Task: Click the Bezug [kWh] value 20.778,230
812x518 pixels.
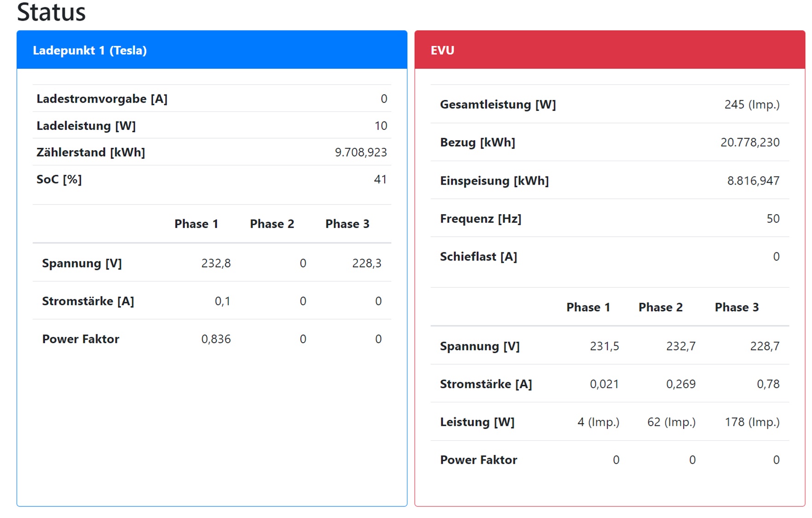Action: 749,142
